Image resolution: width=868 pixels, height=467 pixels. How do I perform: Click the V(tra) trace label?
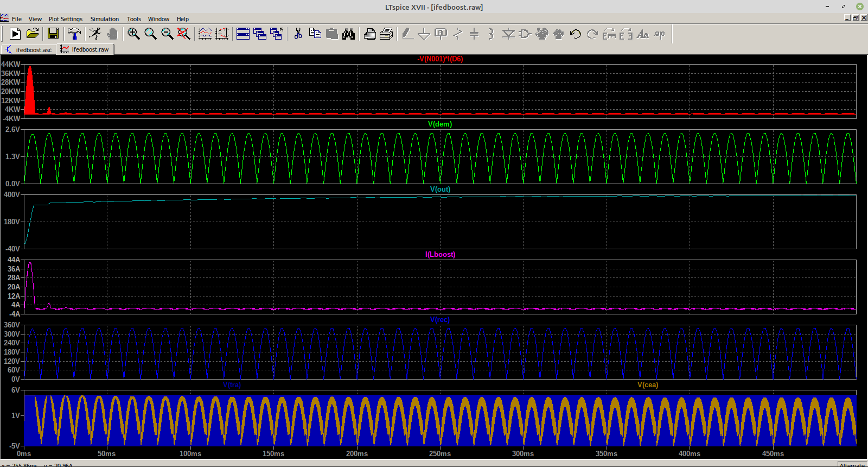point(232,384)
